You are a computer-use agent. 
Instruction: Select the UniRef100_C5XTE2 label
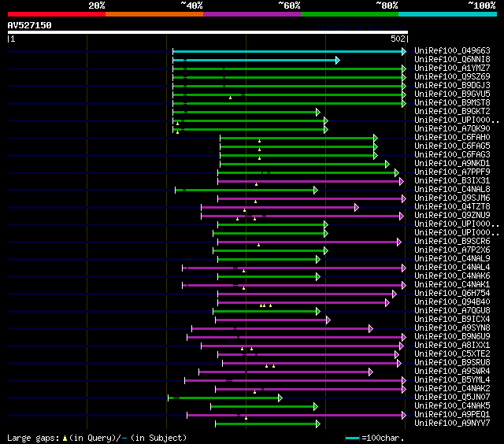coord(452,354)
